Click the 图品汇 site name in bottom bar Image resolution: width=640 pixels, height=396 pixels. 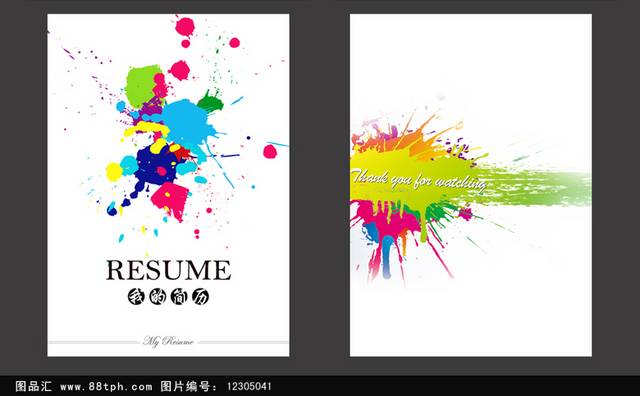(x=33, y=386)
